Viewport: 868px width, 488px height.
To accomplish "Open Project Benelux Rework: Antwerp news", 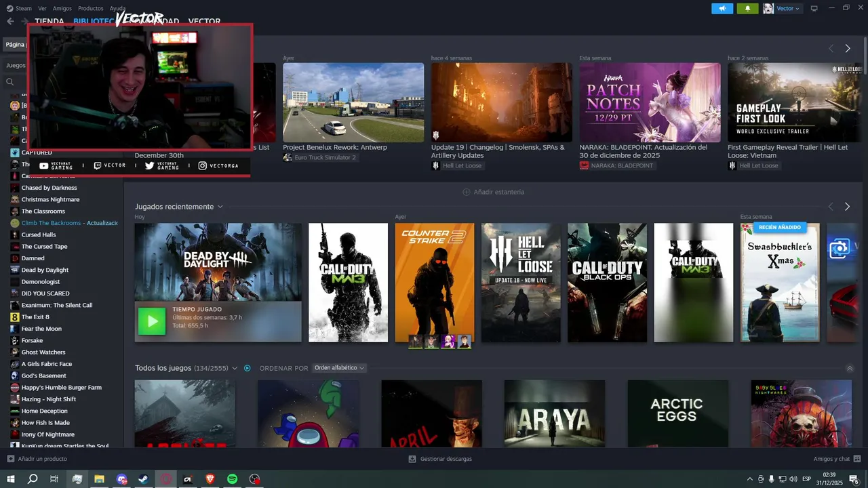I will point(353,102).
